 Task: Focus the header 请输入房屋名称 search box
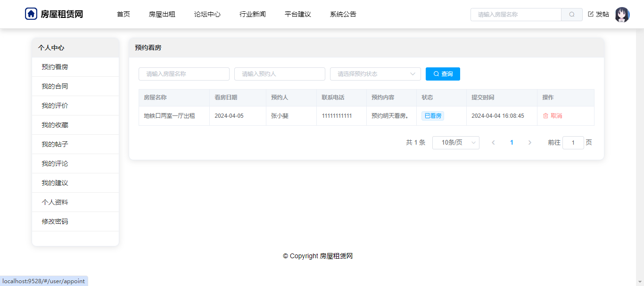pyautogui.click(x=516, y=15)
